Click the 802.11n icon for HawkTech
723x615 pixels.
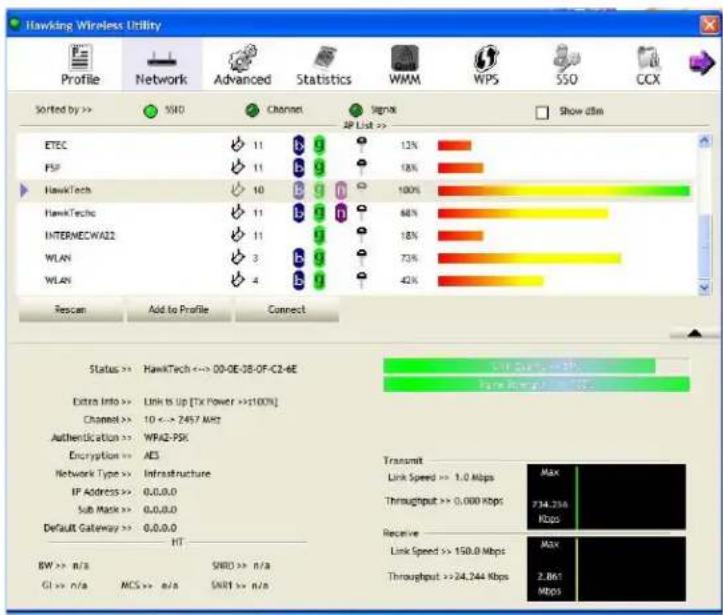tap(341, 190)
